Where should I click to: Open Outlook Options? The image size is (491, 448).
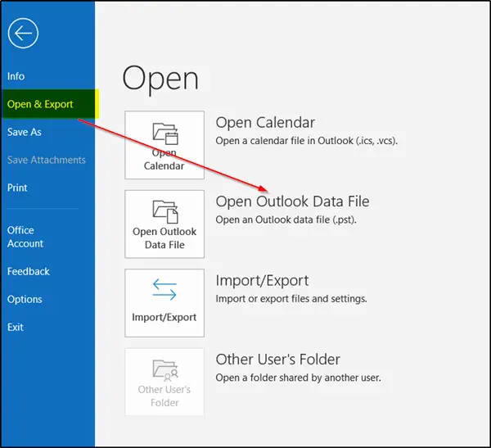(25, 300)
